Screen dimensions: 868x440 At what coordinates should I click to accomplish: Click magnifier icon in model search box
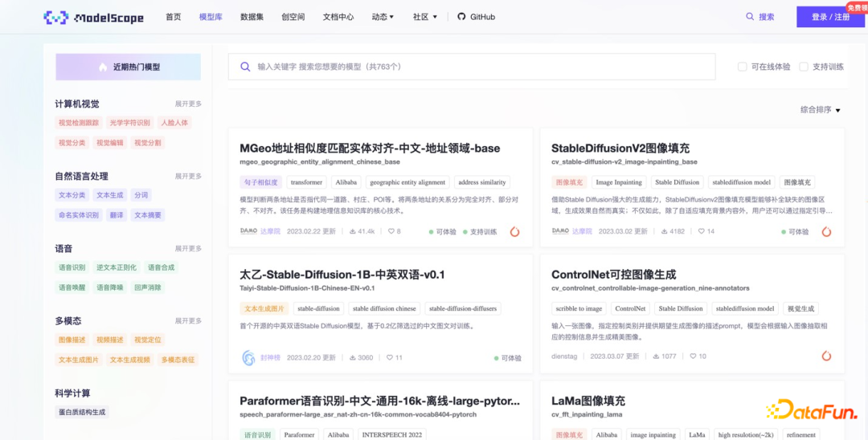[x=244, y=67]
